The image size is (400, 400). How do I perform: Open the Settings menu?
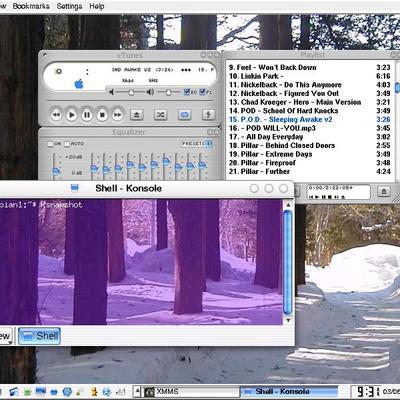pos(69,6)
